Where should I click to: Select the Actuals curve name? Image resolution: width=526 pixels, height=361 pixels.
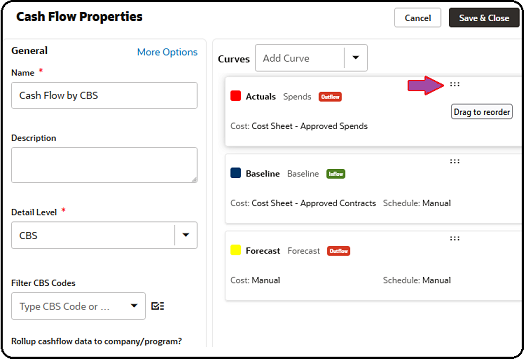261,97
